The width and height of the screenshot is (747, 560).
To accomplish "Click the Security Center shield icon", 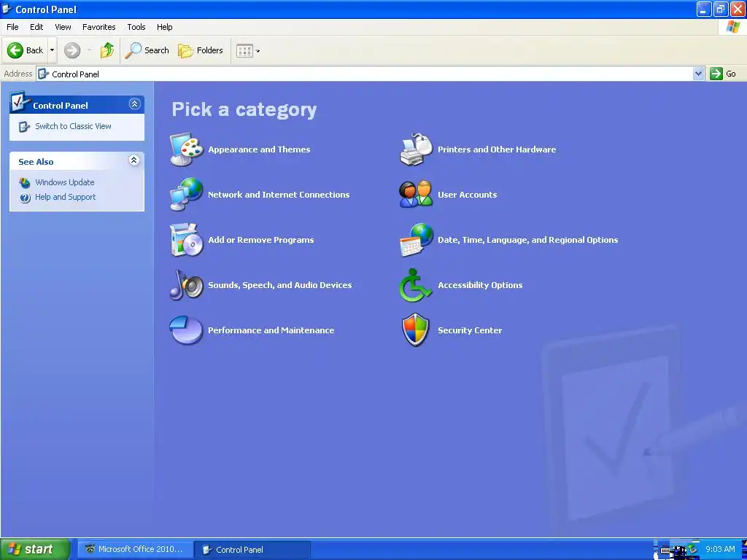I will (415, 330).
